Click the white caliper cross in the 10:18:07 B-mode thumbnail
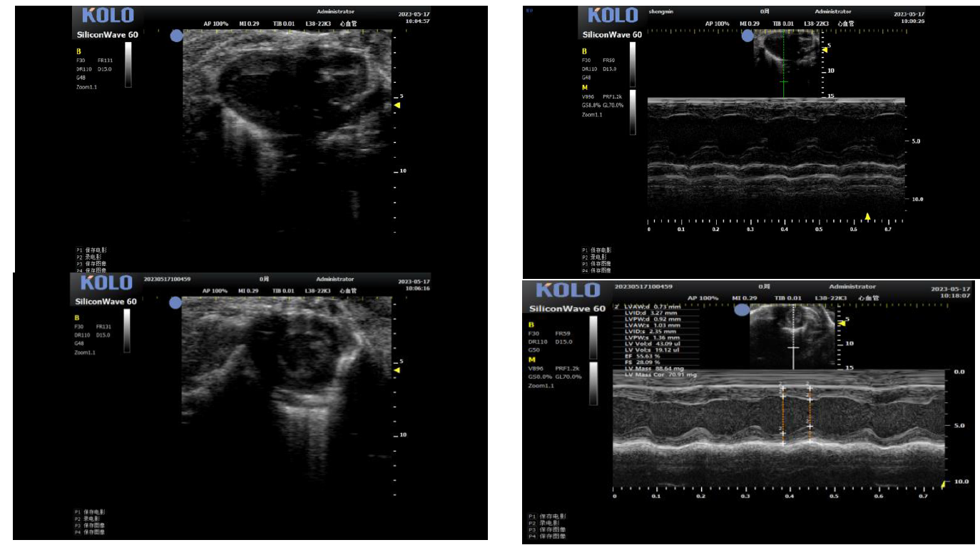Image resolution: width=980 pixels, height=550 pixels. tap(793, 347)
